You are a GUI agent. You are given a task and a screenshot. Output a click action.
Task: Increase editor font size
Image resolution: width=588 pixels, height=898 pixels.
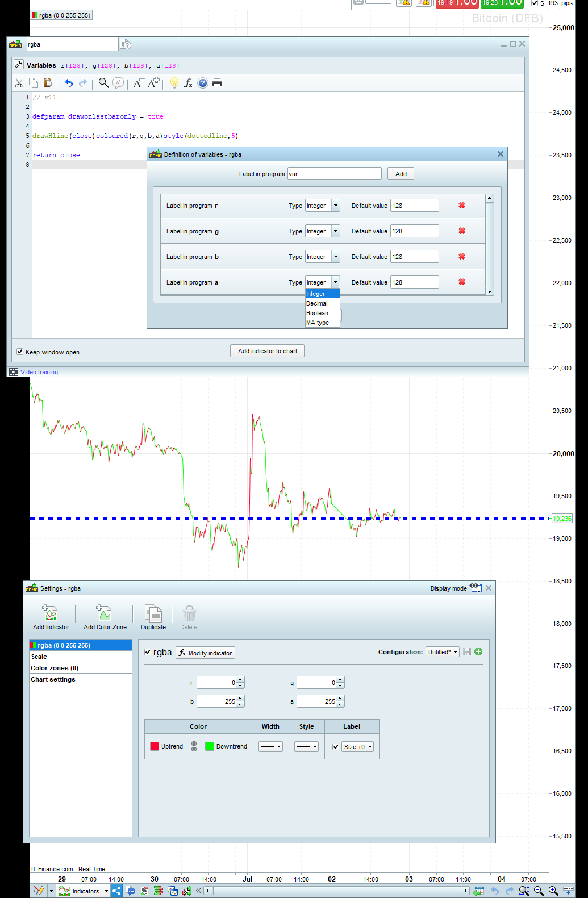click(153, 83)
